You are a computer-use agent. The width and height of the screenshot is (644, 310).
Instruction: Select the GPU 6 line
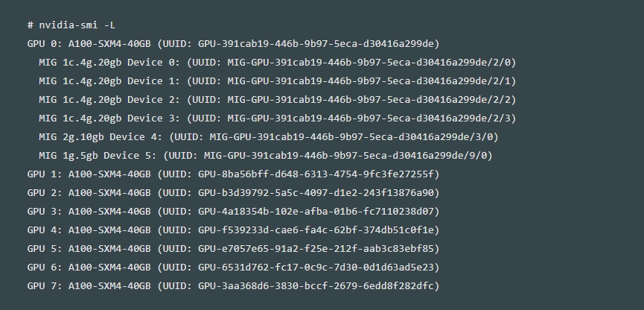[x=233, y=268]
